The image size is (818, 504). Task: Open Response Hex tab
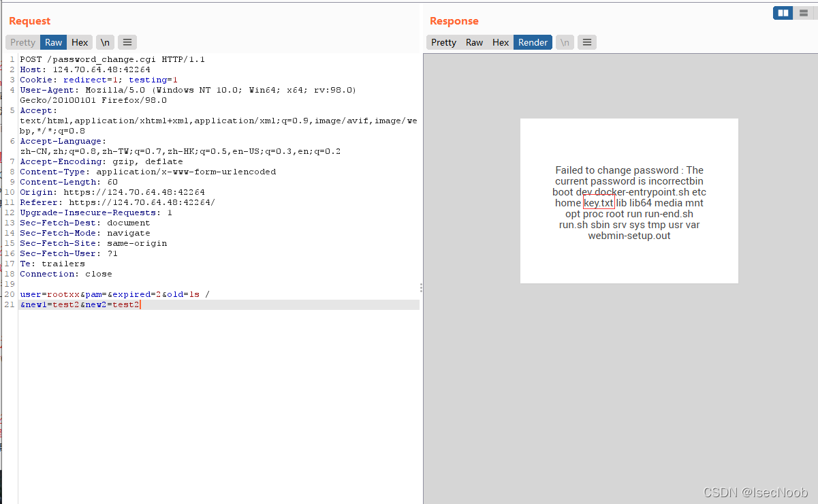(501, 42)
